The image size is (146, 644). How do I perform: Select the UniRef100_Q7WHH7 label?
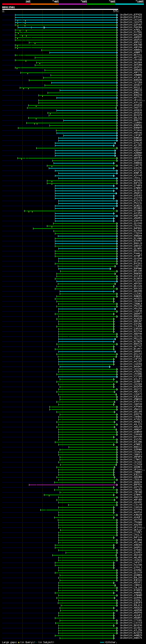click(131, 495)
